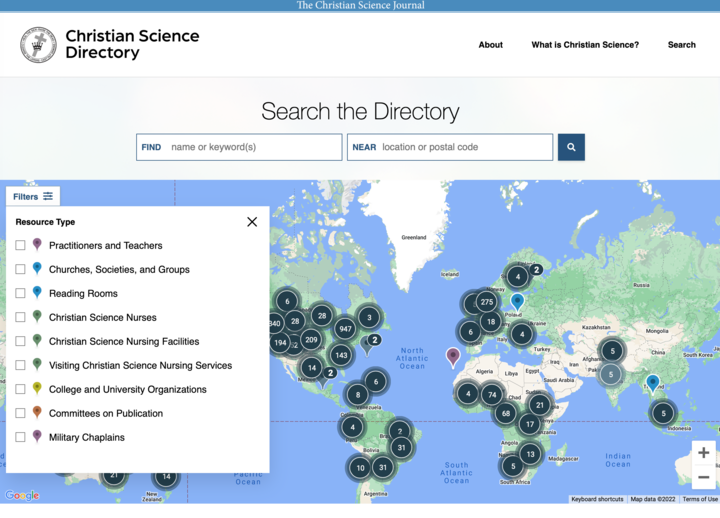720x518 pixels.
Task: Click the 21 cluster marker in Africa
Action: 540,405
